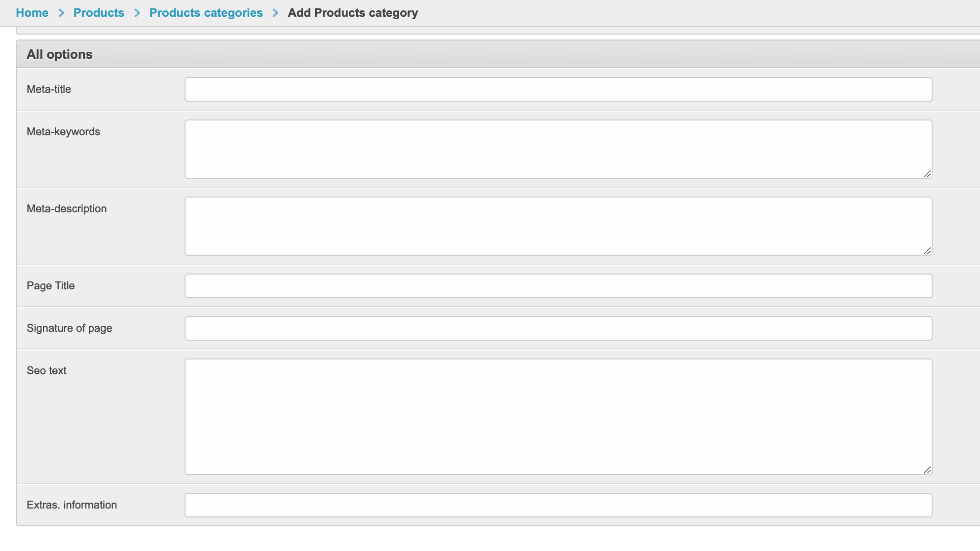The height and width of the screenshot is (551, 980).
Task: Click inside the Seo text textarea
Action: 558,417
